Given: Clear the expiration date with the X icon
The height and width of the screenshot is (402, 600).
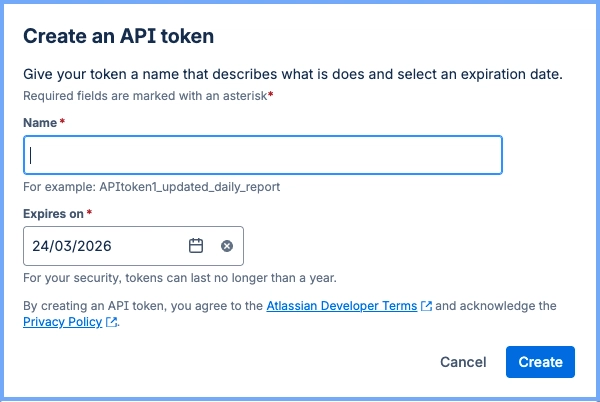Looking at the screenshot, I should coord(227,246).
